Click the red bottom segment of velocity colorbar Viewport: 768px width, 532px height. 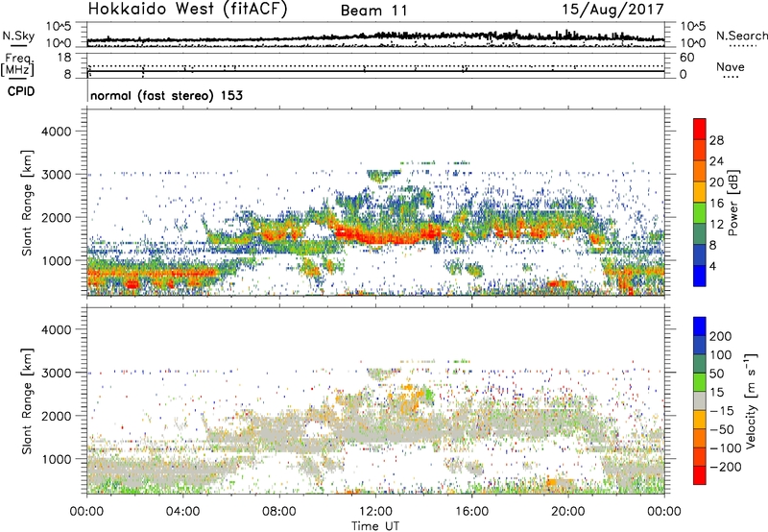[700, 475]
